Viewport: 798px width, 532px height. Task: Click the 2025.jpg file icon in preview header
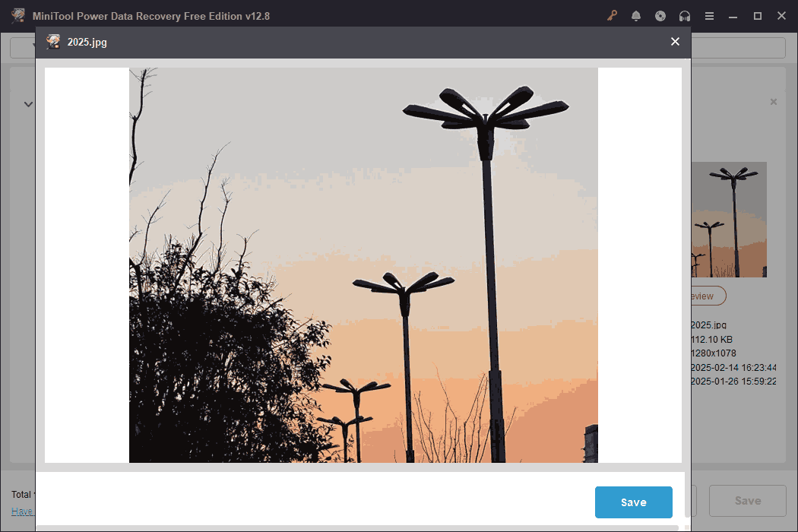(52, 42)
